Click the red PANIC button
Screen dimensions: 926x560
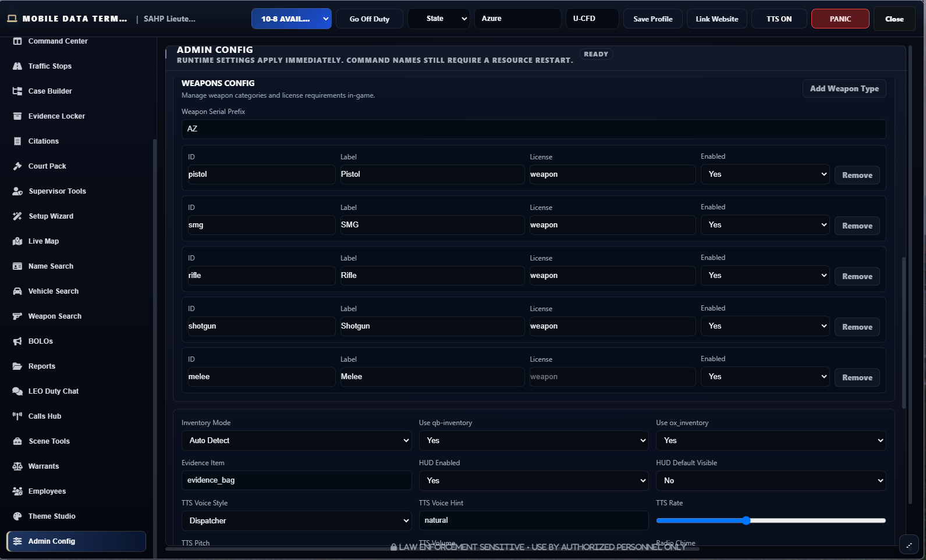click(840, 19)
